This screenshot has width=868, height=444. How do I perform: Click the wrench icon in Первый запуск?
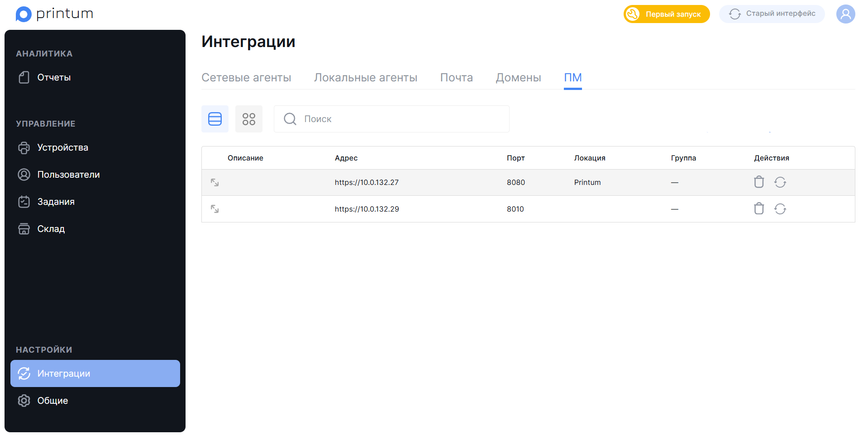[x=633, y=14]
